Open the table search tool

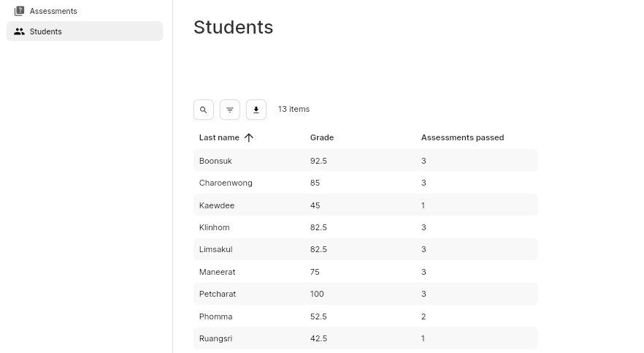[204, 110]
